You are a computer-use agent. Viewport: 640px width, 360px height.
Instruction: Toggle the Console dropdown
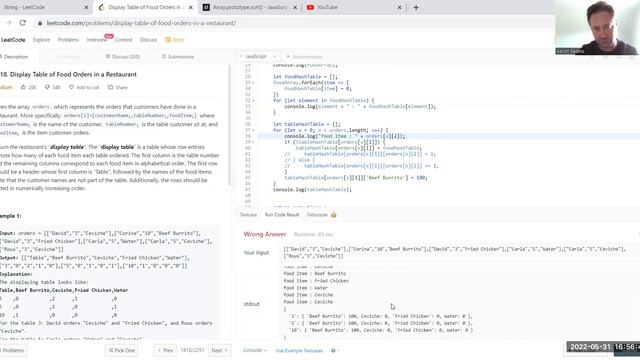point(255,350)
